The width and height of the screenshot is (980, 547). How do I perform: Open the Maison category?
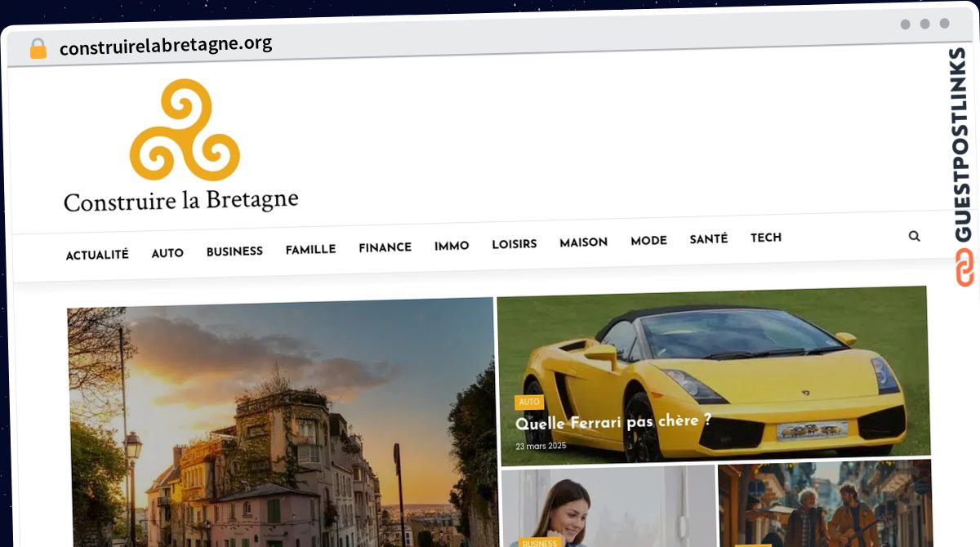(x=583, y=242)
